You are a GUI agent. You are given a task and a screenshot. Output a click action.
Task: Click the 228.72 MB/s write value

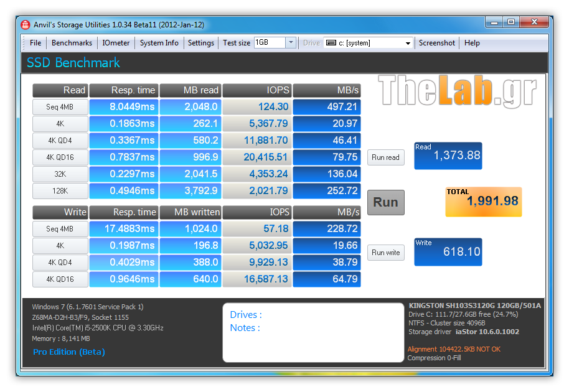[x=327, y=229]
